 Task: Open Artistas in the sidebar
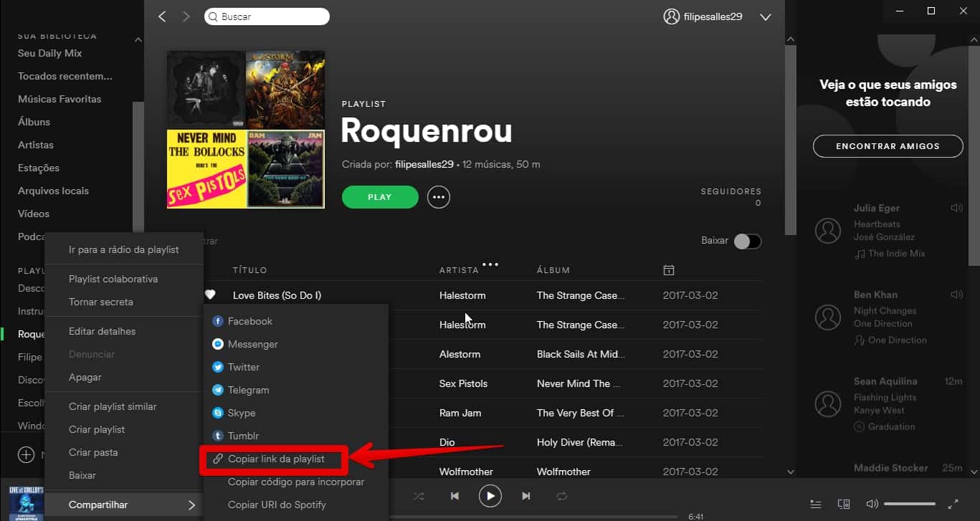(x=36, y=145)
